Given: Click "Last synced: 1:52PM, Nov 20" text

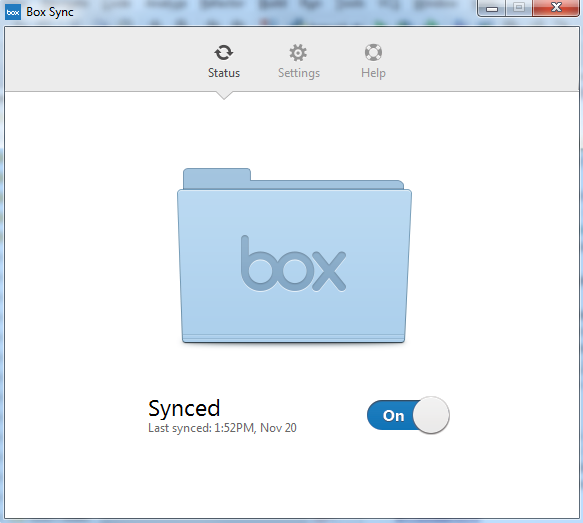Looking at the screenshot, I should click(x=222, y=428).
